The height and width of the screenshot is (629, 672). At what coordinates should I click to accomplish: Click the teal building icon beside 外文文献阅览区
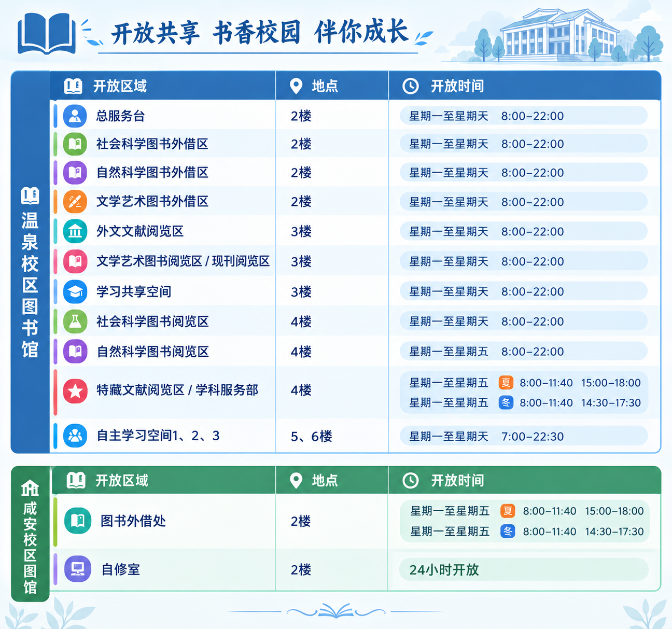[75, 231]
